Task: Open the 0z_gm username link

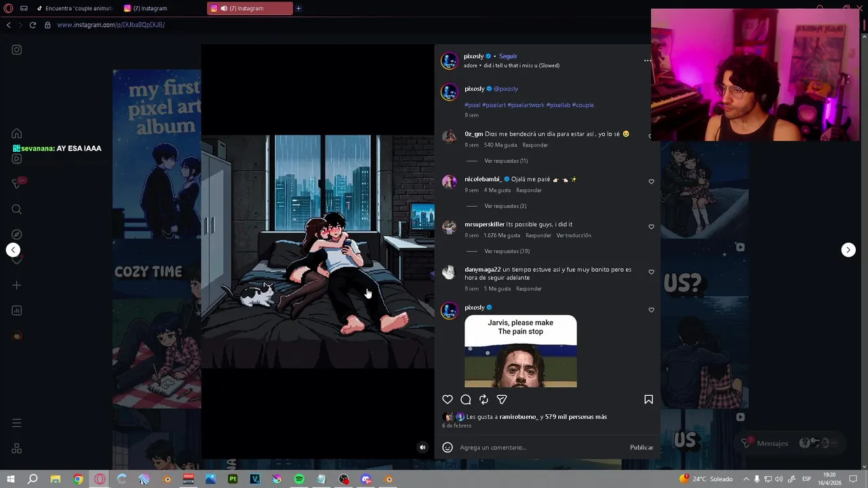Action: [473, 134]
